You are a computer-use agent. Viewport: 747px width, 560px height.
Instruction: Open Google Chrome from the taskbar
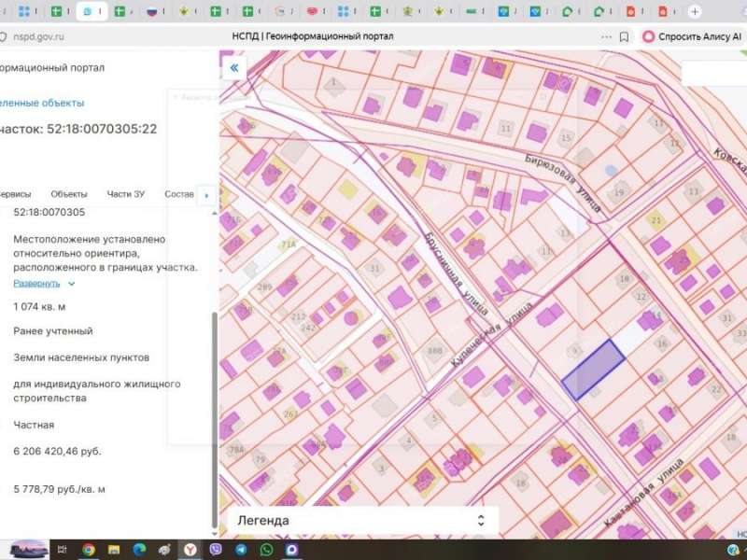pos(87,549)
